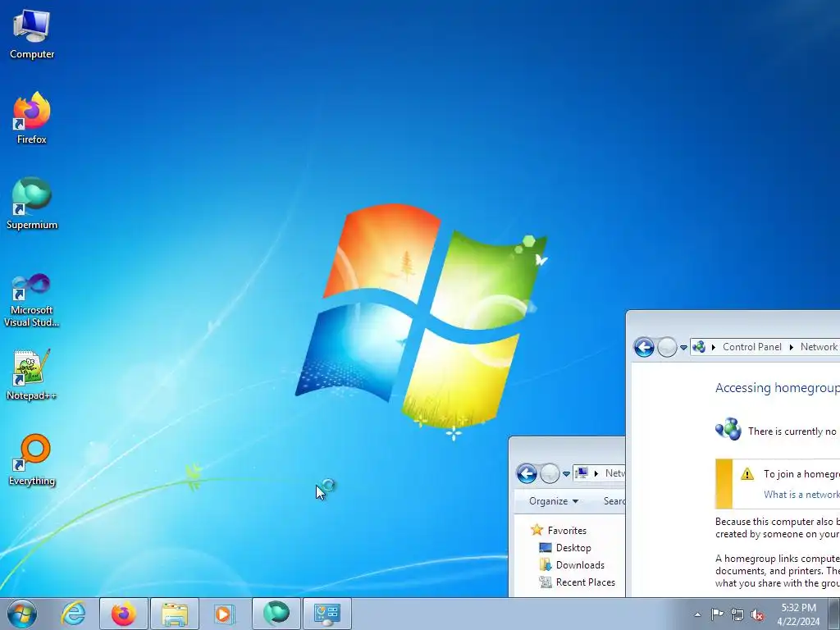Select the Supermium desktop shortcut

coord(32,203)
